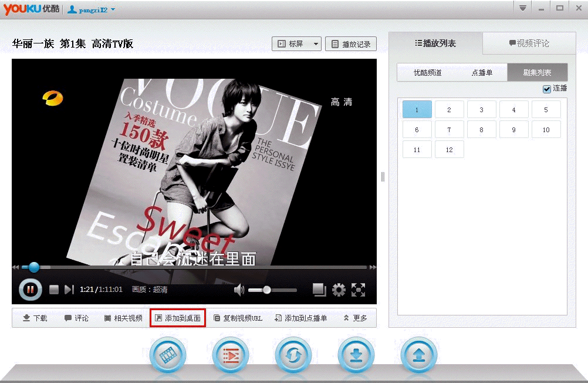Viewport: 588px width, 383px height.
Task: Uncheck the 连播 autoplay checkbox
Action: pos(547,89)
